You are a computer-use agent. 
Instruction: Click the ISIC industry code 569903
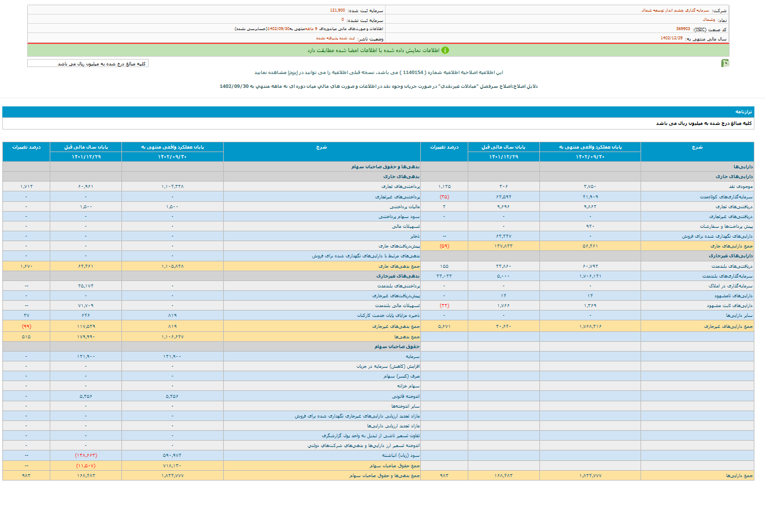683,29
